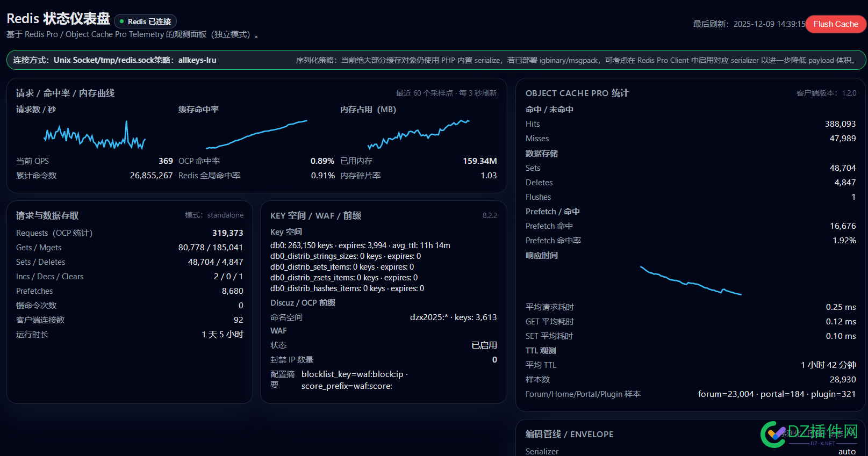The width and height of the screenshot is (868, 456).
Task: Click the Misses value 47,989
Action: (843, 139)
